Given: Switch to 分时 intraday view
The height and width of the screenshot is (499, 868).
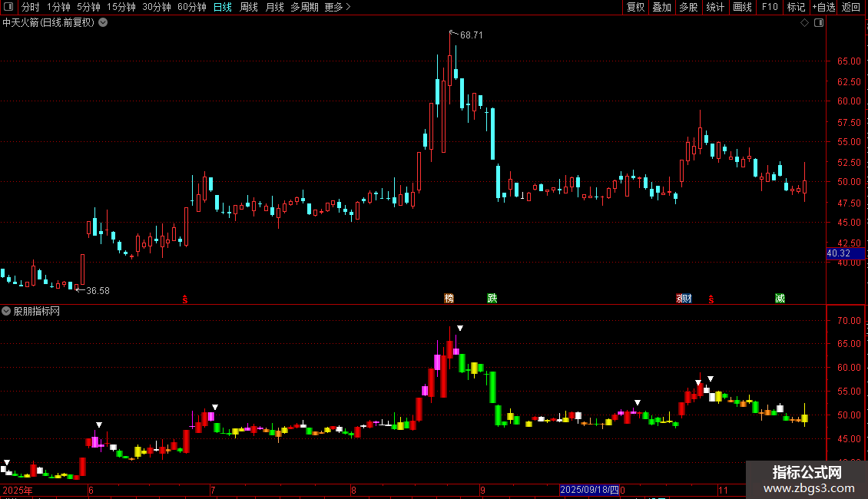Looking at the screenshot, I should click(x=31, y=7).
